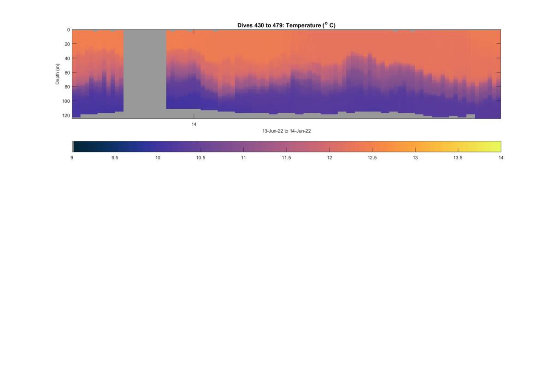Click the grey lowest-value patch of the colorbar
Viewport: 553px width, 392px height.
pos(73,146)
